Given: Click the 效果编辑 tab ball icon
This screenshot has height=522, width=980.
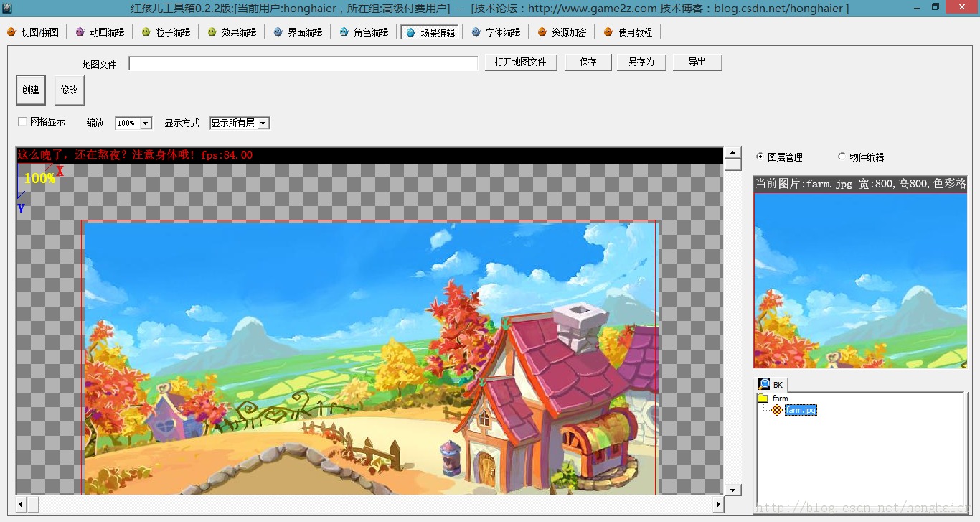Looking at the screenshot, I should point(212,32).
